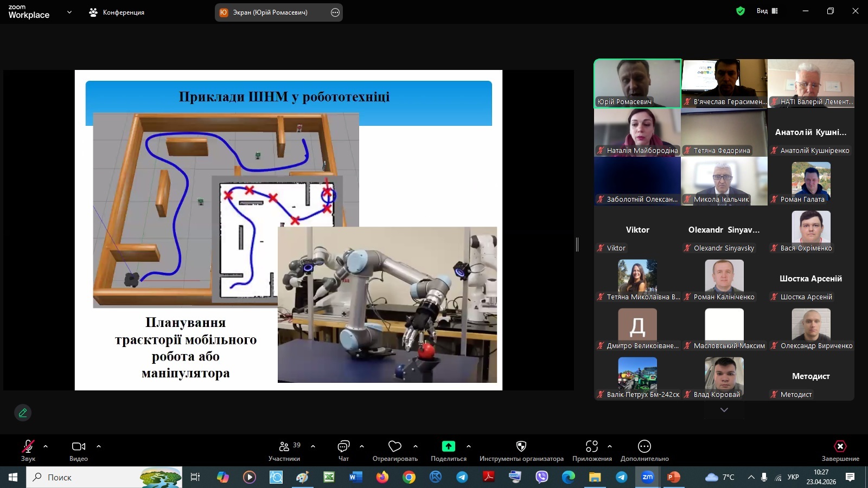Unmute the microphone

[x=28, y=450]
